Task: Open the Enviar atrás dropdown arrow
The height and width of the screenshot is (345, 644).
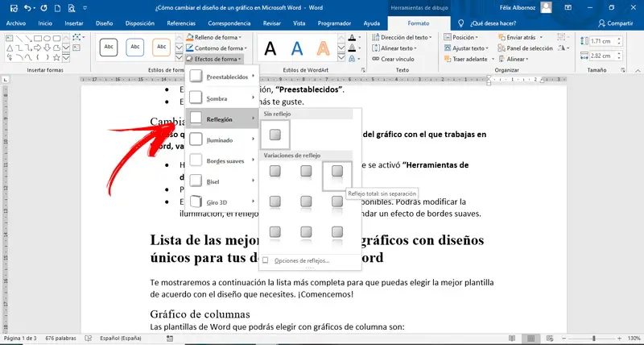Action: click(541, 37)
